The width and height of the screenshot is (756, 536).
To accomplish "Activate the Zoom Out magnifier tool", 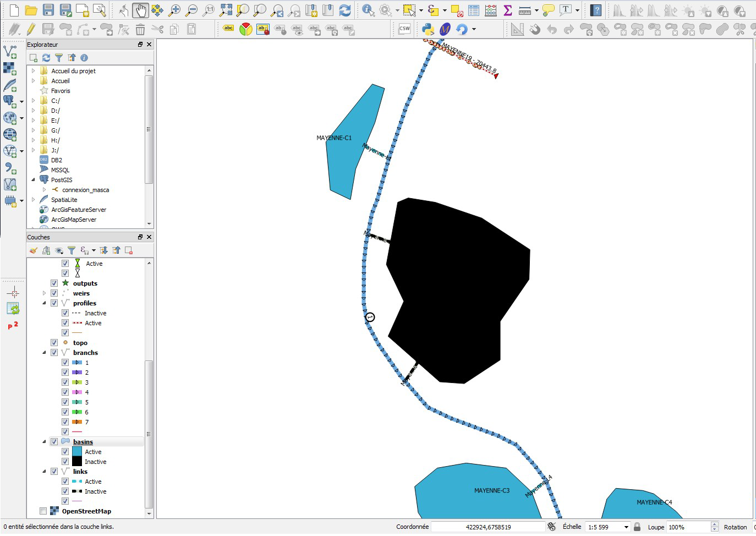I will pos(191,10).
